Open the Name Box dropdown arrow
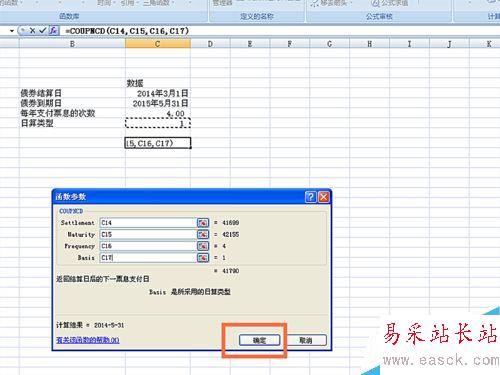The height and width of the screenshot is (375, 500). point(12,31)
